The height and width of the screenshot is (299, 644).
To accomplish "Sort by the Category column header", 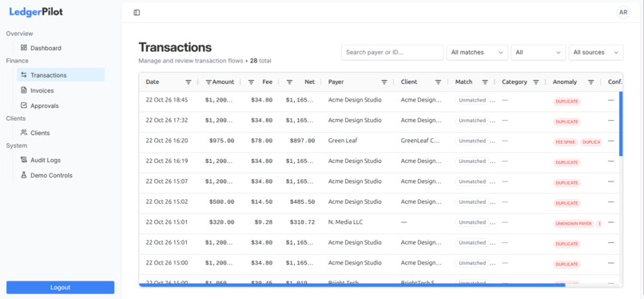I will point(515,82).
